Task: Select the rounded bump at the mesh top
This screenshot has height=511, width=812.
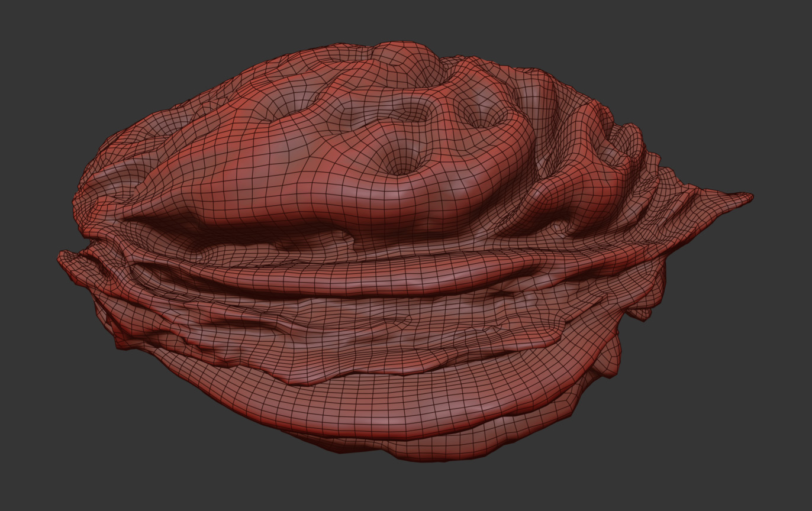Action: pos(407,58)
